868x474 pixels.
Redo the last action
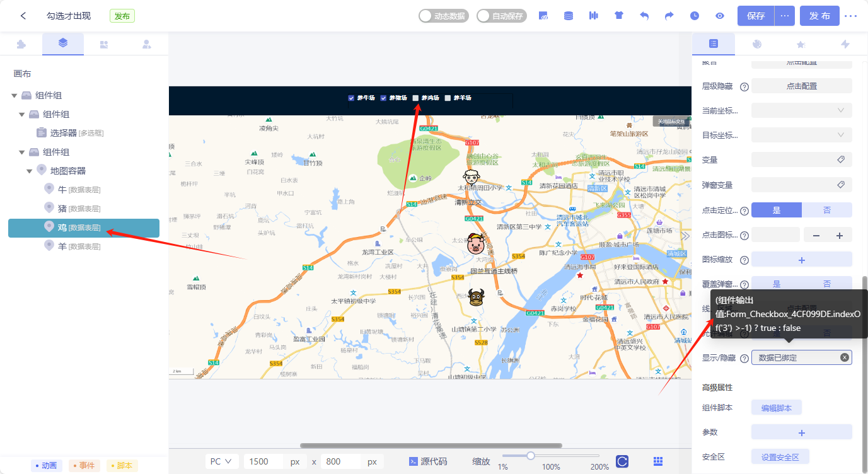coord(669,16)
